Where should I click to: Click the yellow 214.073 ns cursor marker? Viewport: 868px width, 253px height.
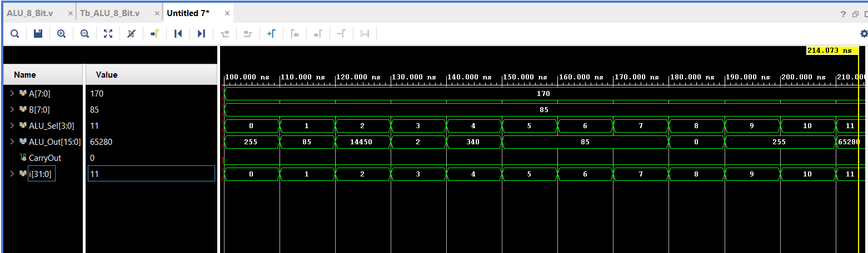pos(829,50)
